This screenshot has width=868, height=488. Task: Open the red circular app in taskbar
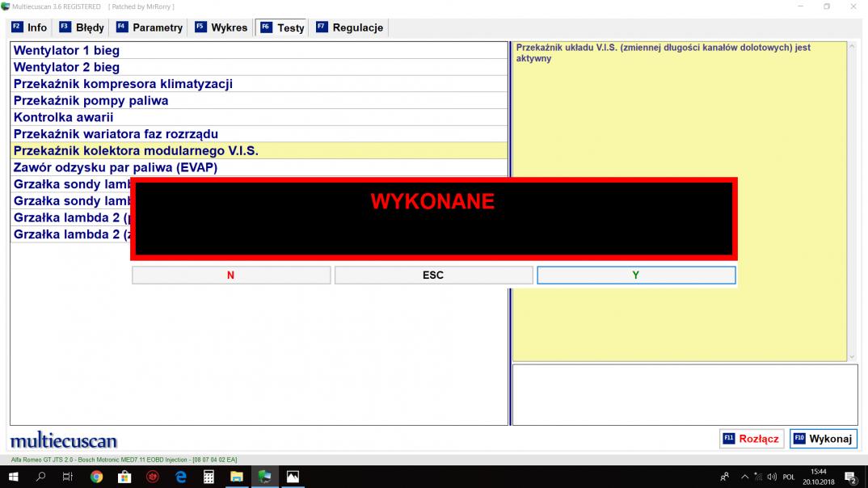click(153, 477)
